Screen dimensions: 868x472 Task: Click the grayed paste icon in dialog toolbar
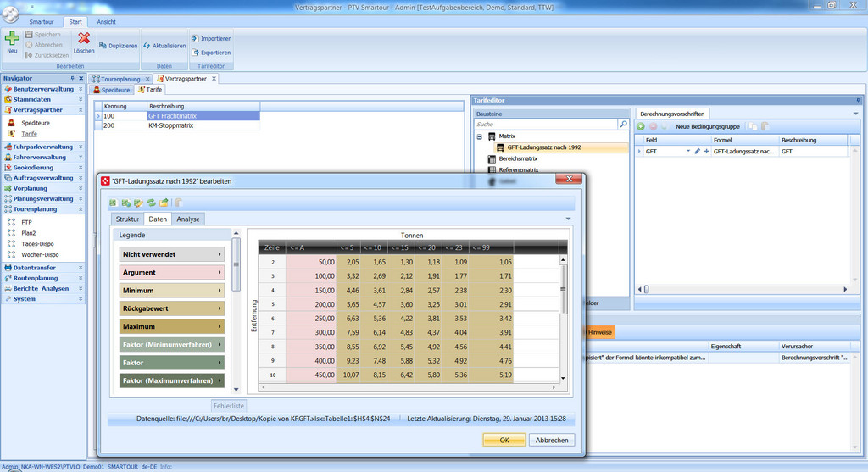(178, 203)
